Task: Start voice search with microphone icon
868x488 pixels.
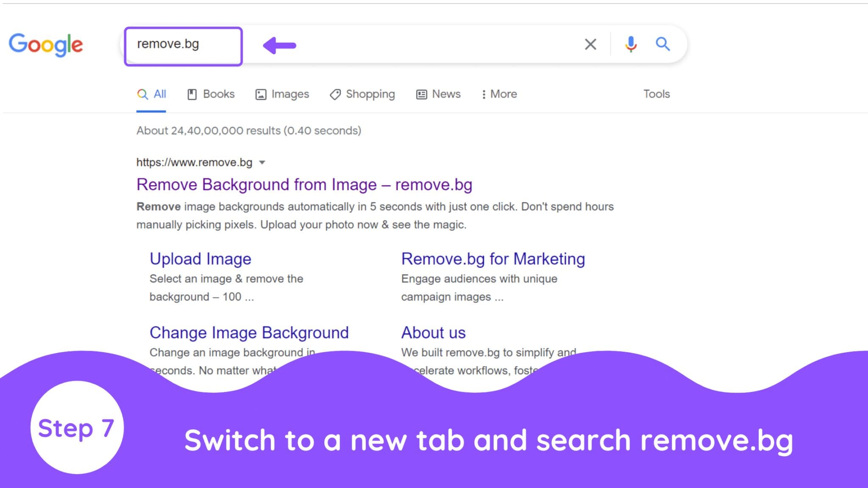Action: (x=631, y=44)
